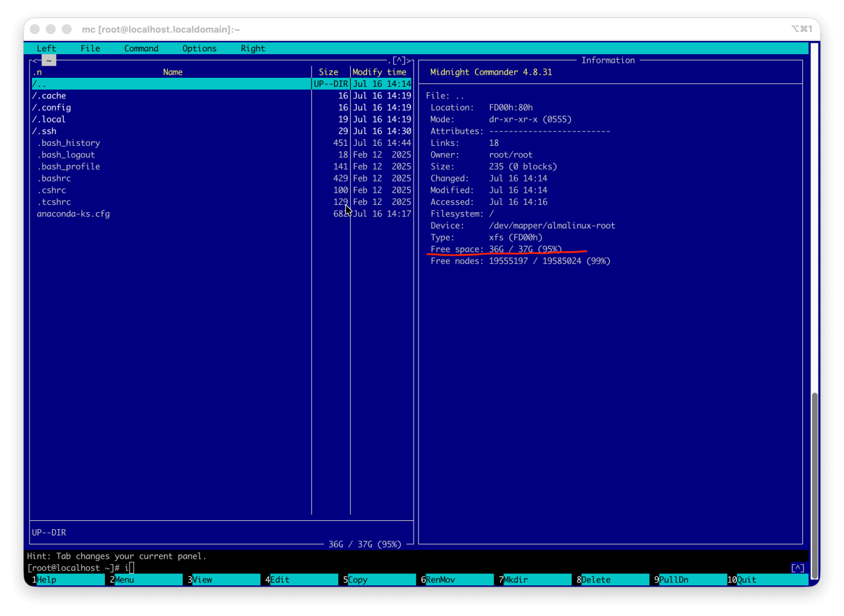The width and height of the screenshot is (844, 616).
Task: Sort by Size column header
Action: tap(329, 72)
